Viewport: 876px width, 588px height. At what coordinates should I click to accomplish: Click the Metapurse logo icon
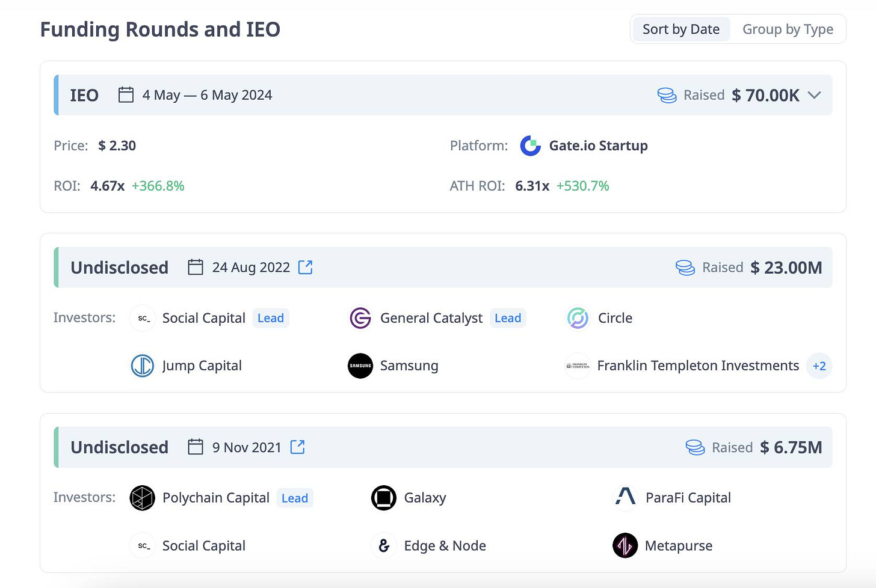pyautogui.click(x=625, y=545)
